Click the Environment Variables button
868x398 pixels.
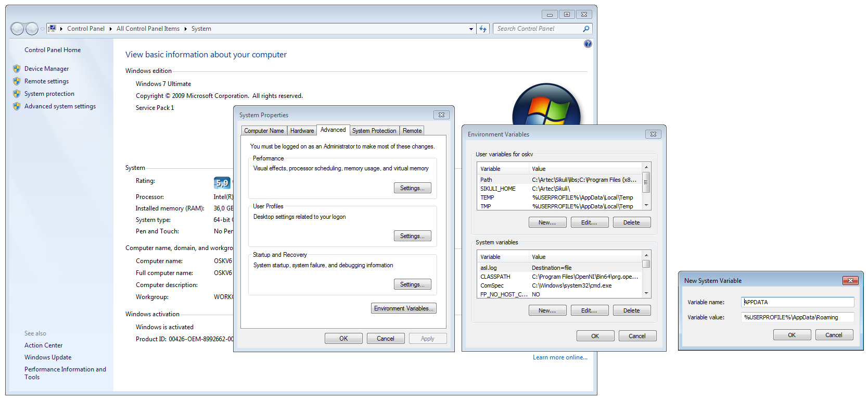tap(403, 308)
